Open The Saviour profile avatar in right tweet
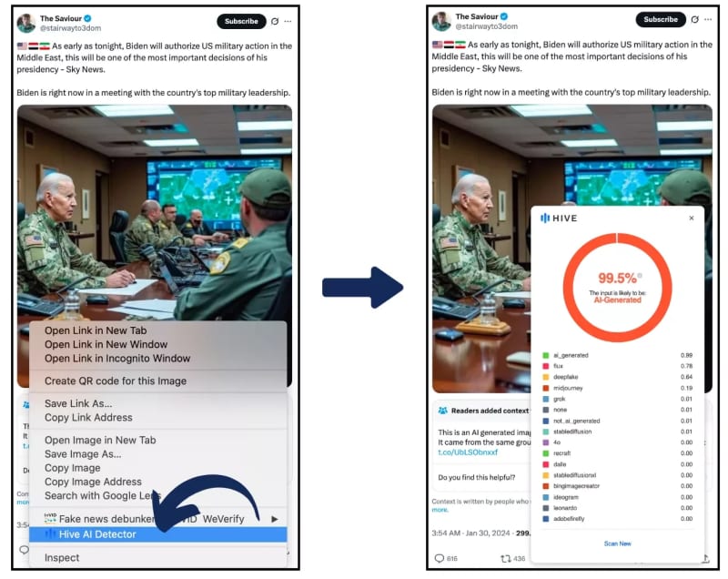 pos(441,21)
